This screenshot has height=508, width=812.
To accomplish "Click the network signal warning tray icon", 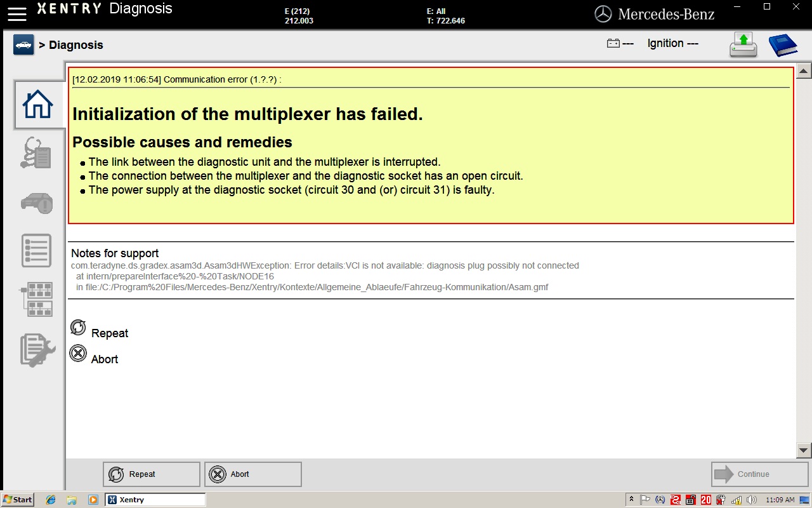I will (x=736, y=500).
